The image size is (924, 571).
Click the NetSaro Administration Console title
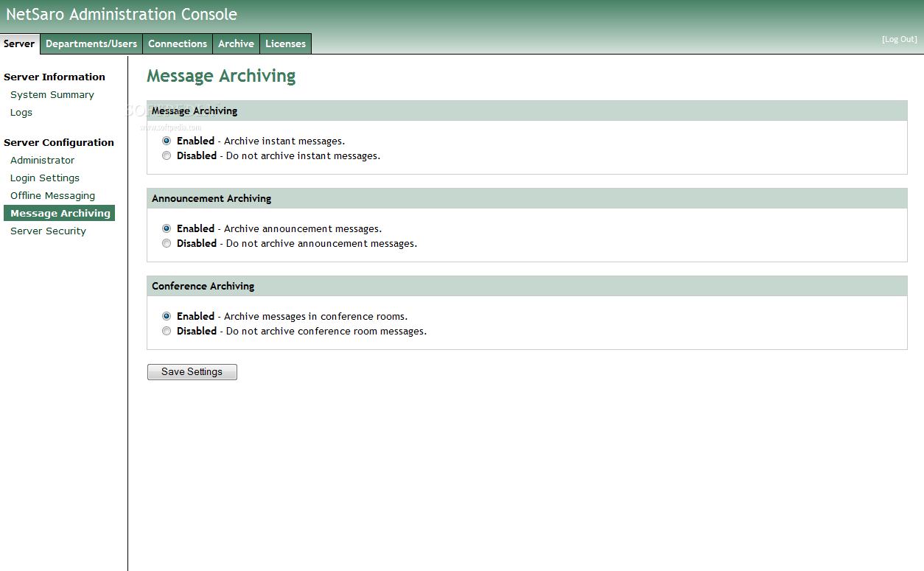122,14
